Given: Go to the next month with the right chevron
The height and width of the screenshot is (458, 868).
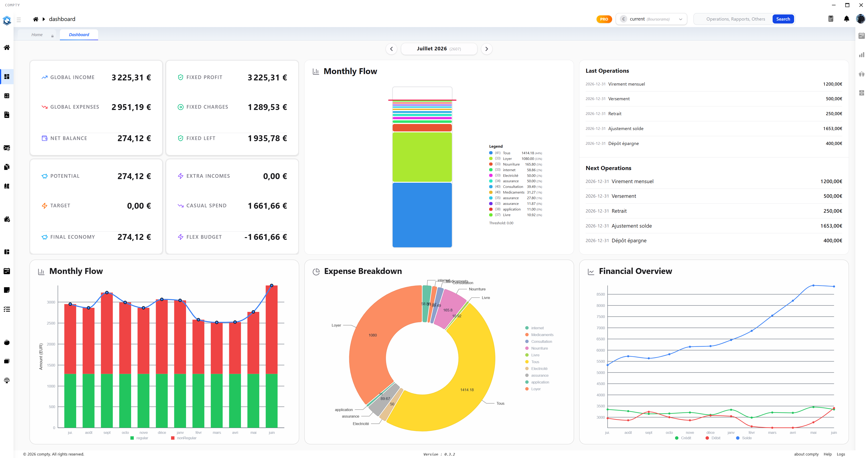Looking at the screenshot, I should tap(487, 49).
